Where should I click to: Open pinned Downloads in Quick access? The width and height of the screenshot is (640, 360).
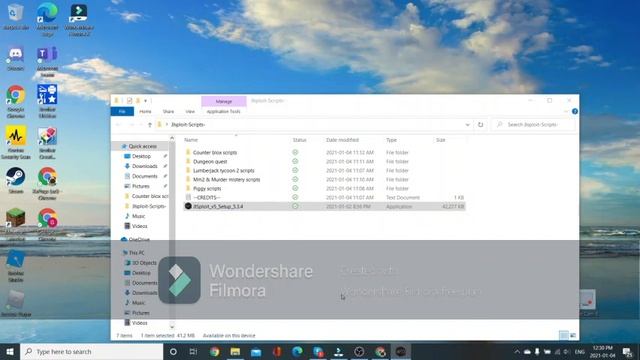click(144, 166)
